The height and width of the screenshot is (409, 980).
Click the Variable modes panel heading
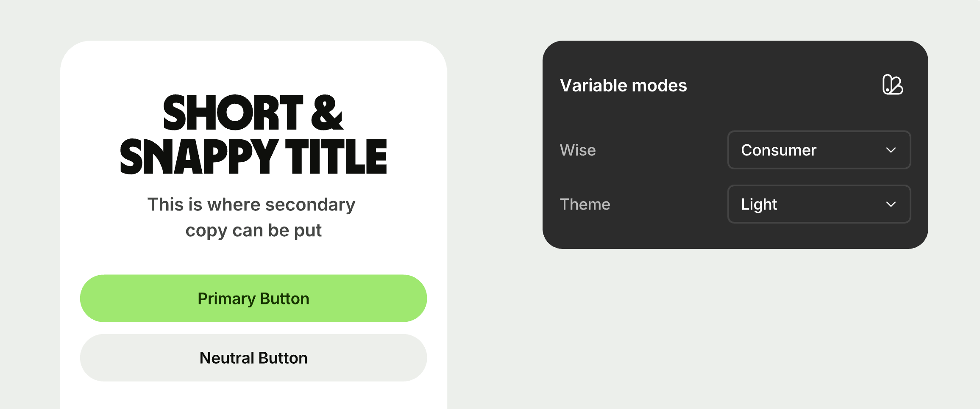click(623, 85)
